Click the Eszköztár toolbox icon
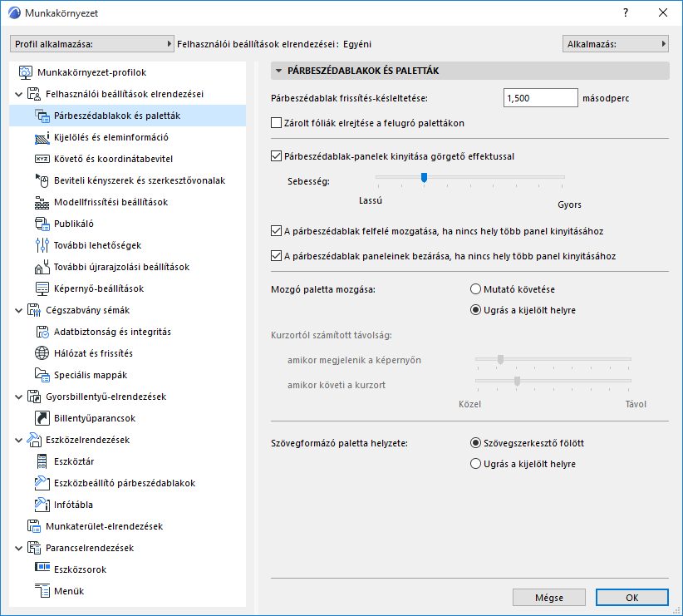Image resolution: width=683 pixels, height=616 pixels. click(43, 461)
